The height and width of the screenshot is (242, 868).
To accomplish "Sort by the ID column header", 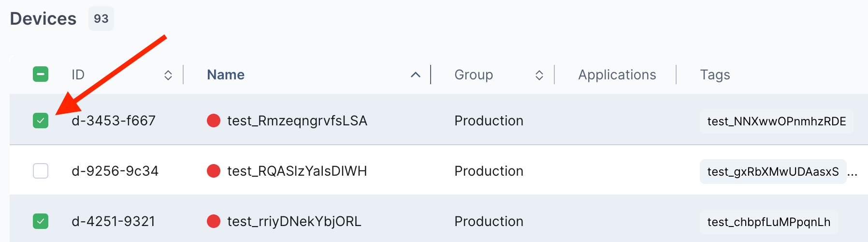I will [x=78, y=75].
